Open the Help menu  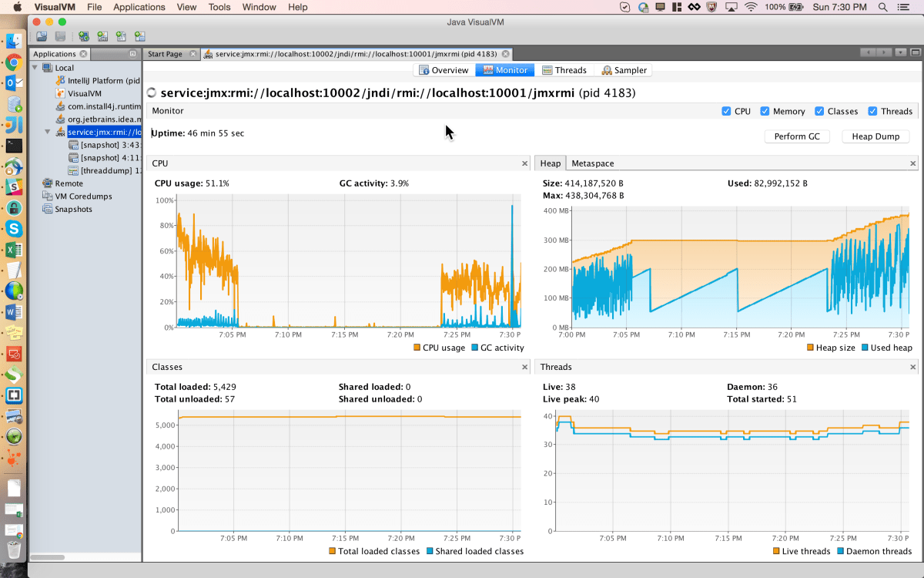tap(298, 7)
